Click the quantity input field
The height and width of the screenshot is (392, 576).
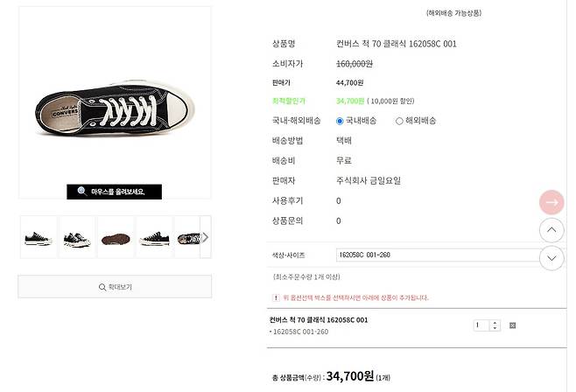(482, 325)
